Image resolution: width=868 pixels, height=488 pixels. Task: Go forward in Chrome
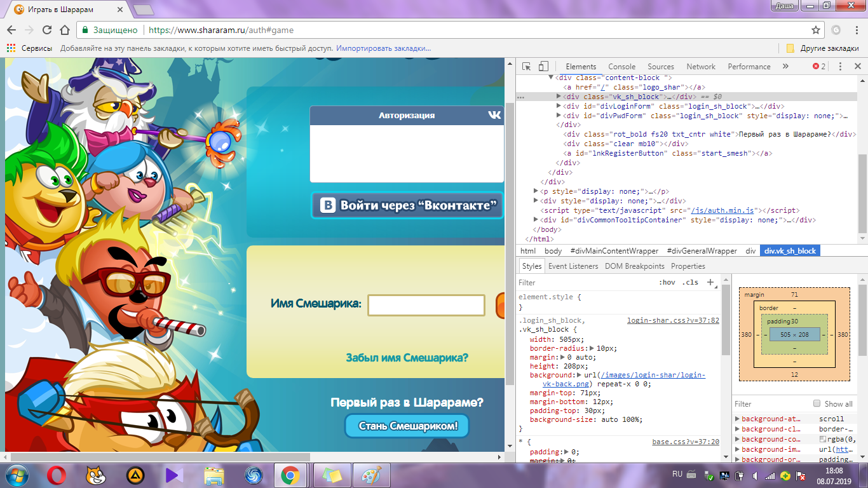[29, 30]
